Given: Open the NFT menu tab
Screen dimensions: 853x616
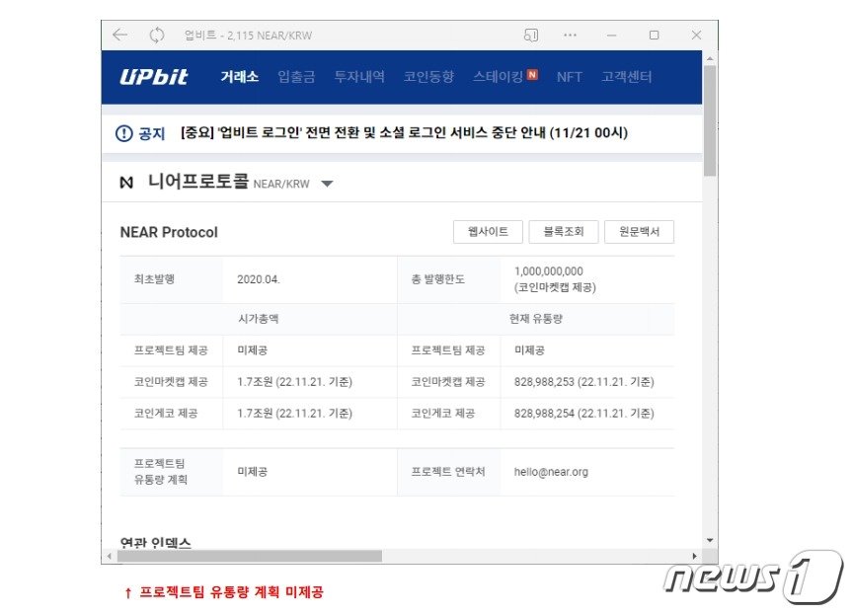Looking at the screenshot, I should [569, 77].
